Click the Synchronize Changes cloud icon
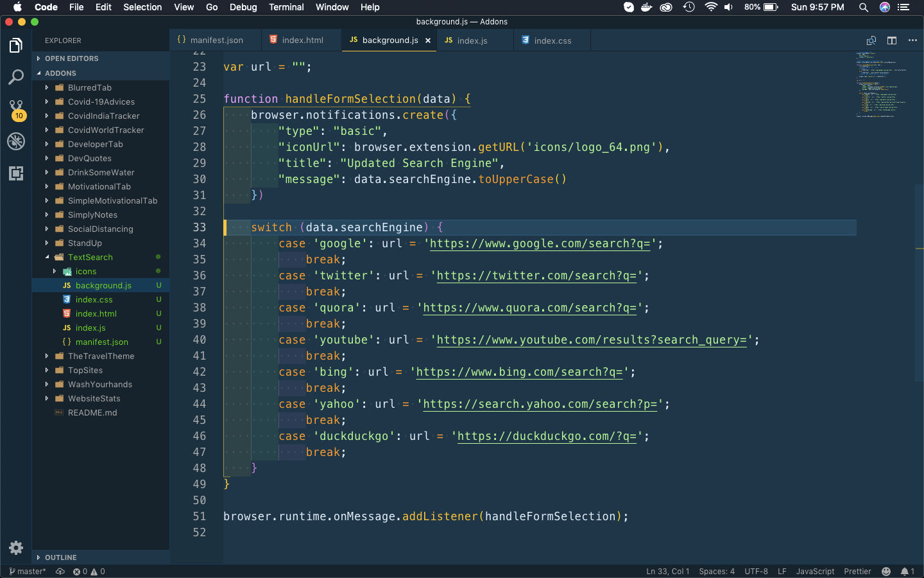The height and width of the screenshot is (578, 924). pos(60,572)
